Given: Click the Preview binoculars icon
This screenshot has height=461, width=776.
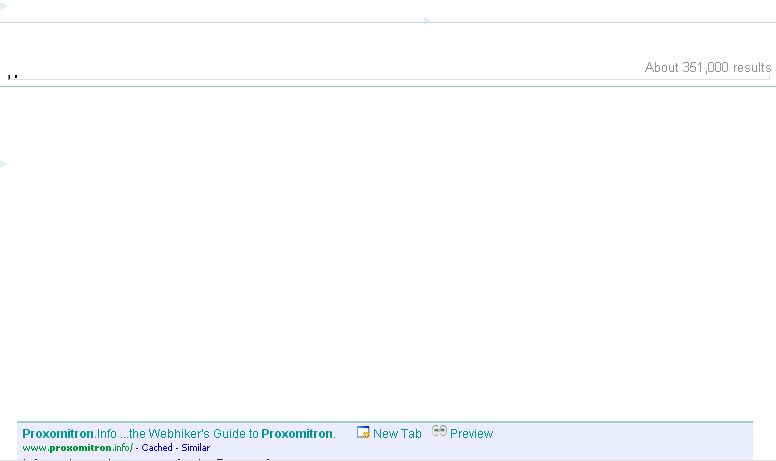Looking at the screenshot, I should click(439, 431).
